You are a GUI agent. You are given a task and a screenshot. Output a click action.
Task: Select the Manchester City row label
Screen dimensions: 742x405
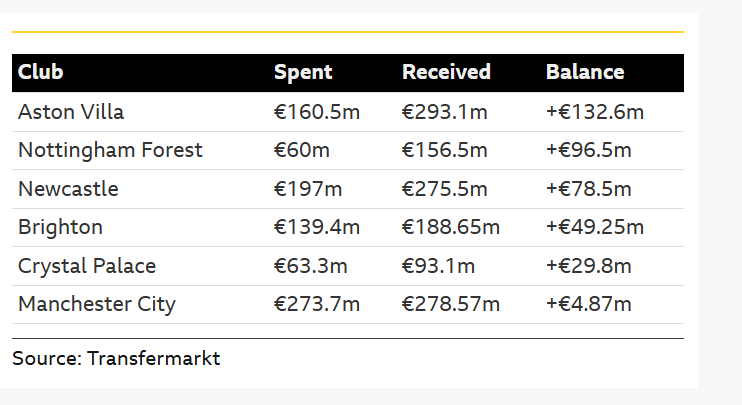[x=97, y=304]
